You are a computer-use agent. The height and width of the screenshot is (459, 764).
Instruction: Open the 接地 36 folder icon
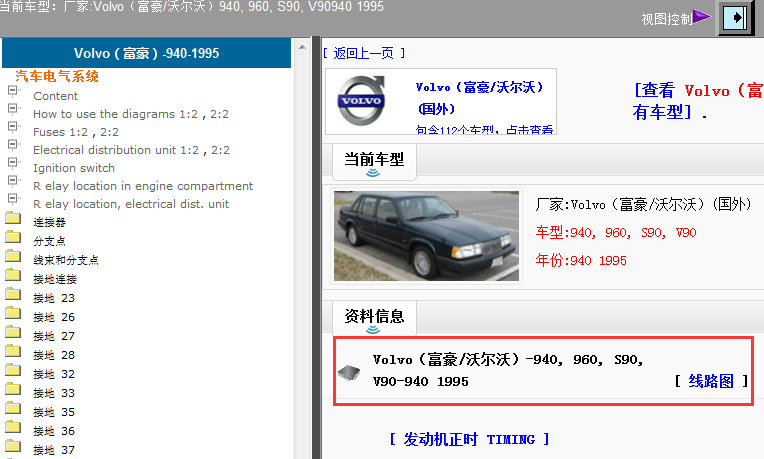tap(13, 427)
